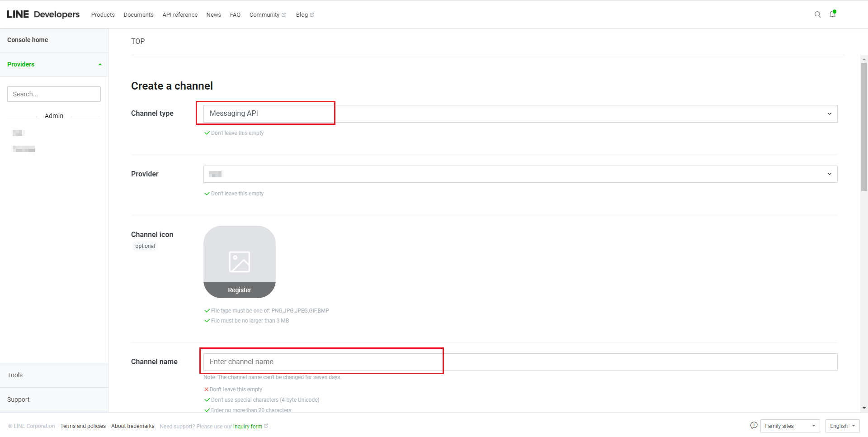Click the notification bell icon
Screen dimensions: 868x437
[x=833, y=14]
